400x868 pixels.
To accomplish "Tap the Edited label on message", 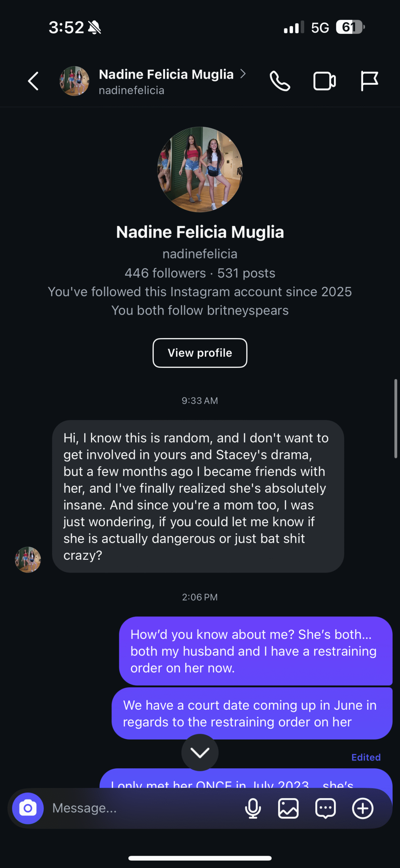I will [x=366, y=757].
